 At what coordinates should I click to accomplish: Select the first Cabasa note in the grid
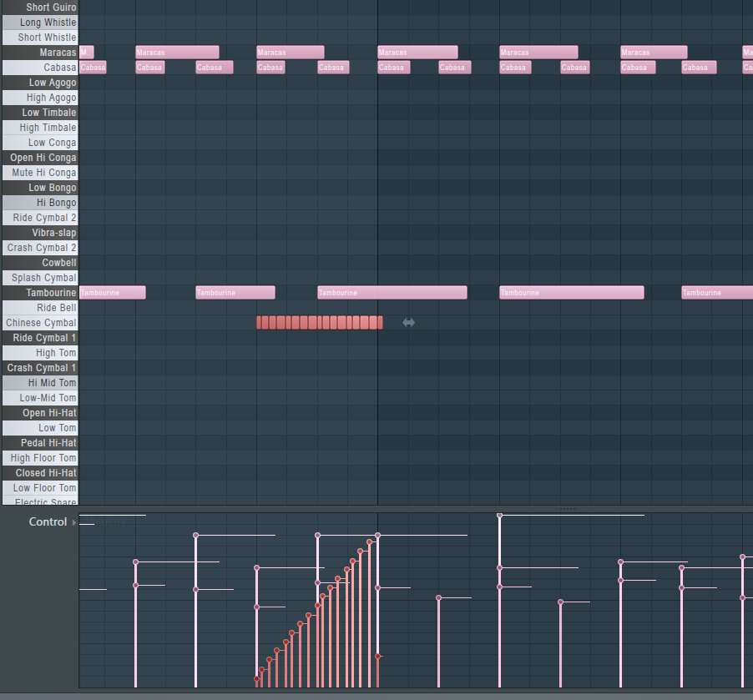coord(93,68)
